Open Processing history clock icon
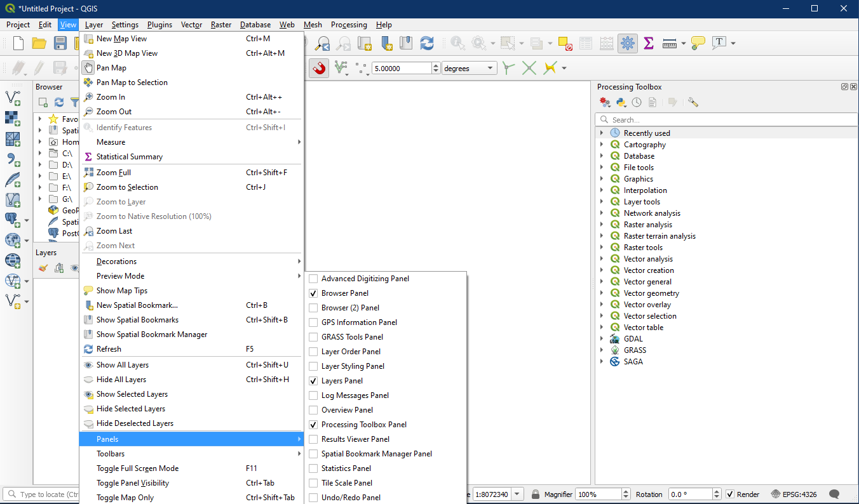 point(637,102)
